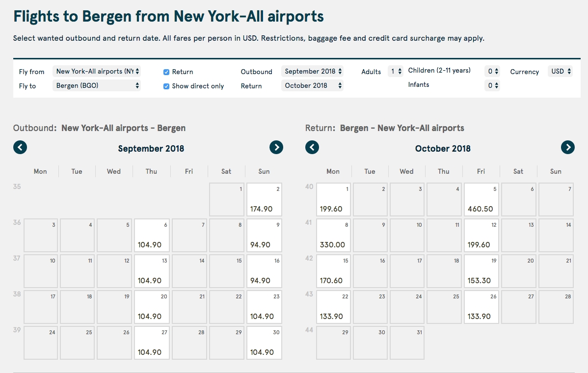Select outbound September 23 fare 104.90

pyautogui.click(x=264, y=307)
